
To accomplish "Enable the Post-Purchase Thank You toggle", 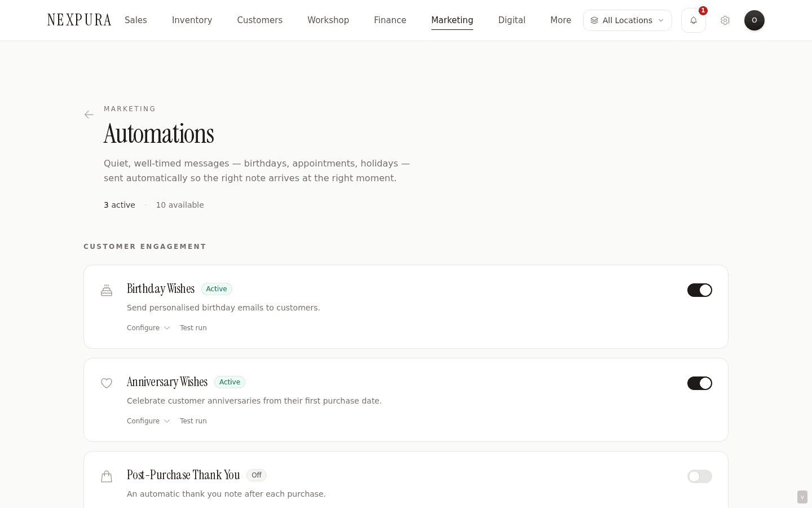I will point(700,476).
